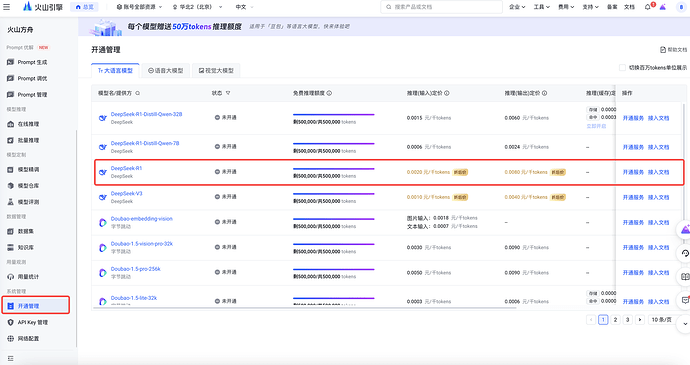Click the 批量推理 sidebar icon
The width and height of the screenshot is (690, 365).
click(11, 140)
